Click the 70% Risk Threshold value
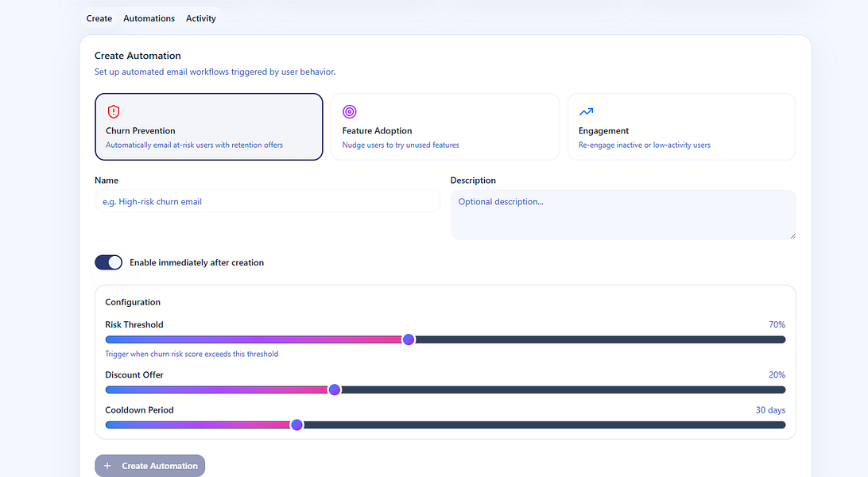The width and height of the screenshot is (868, 477). click(x=777, y=325)
